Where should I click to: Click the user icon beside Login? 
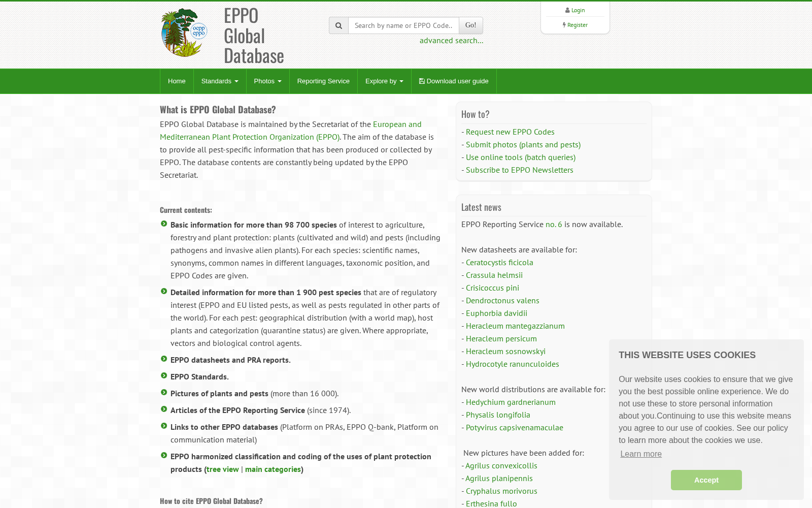(567, 10)
